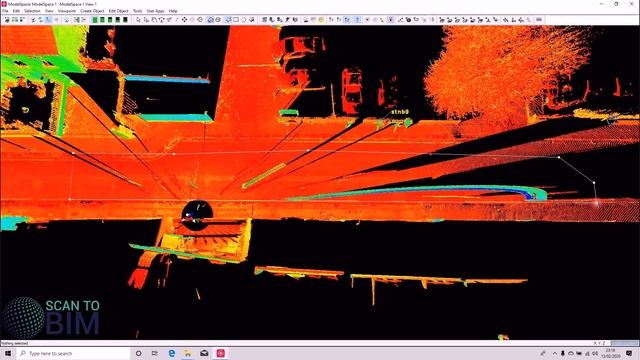Click the black sphere toolbar icon
Screen dimensions: 640x360
408,20
